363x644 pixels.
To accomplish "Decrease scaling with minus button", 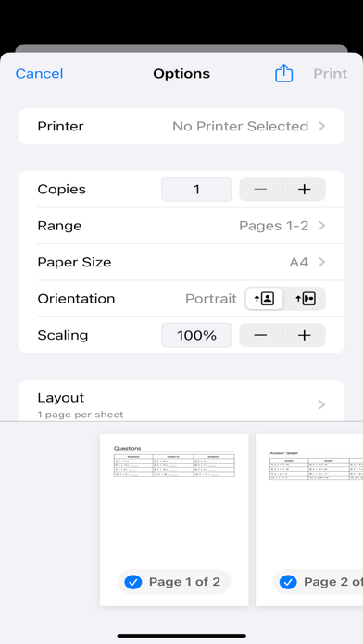I will pos(260,336).
